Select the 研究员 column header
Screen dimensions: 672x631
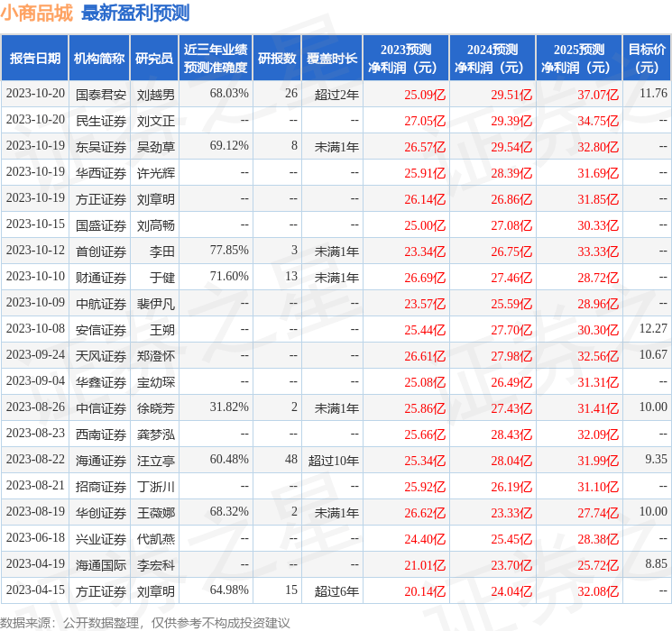tap(154, 59)
